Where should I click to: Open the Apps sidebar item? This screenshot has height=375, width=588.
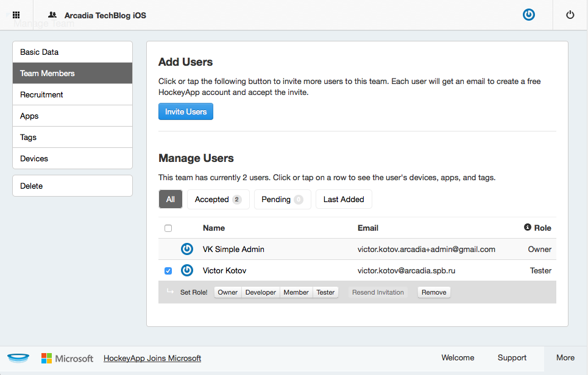pos(73,116)
